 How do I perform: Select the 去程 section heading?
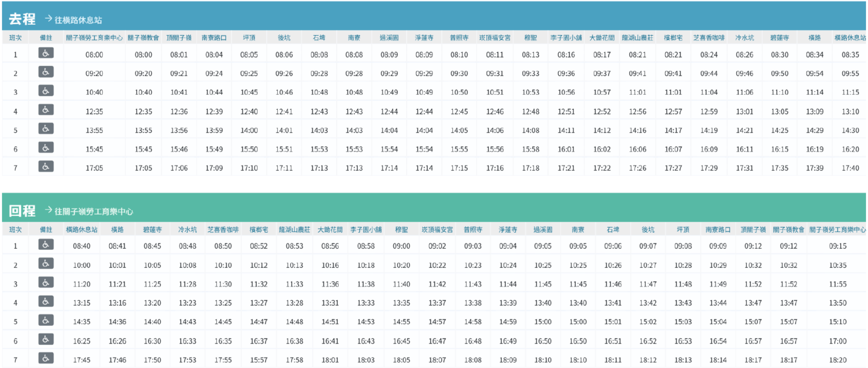click(22, 19)
